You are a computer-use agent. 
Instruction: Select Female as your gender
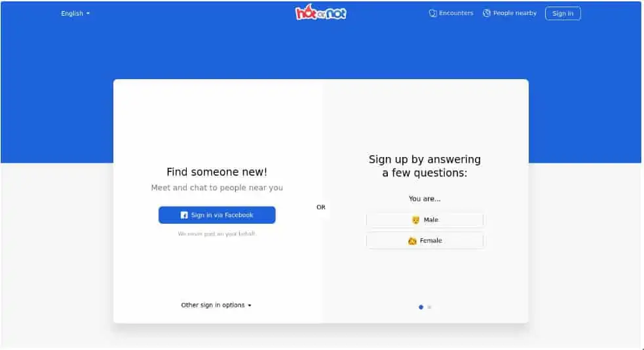point(425,241)
